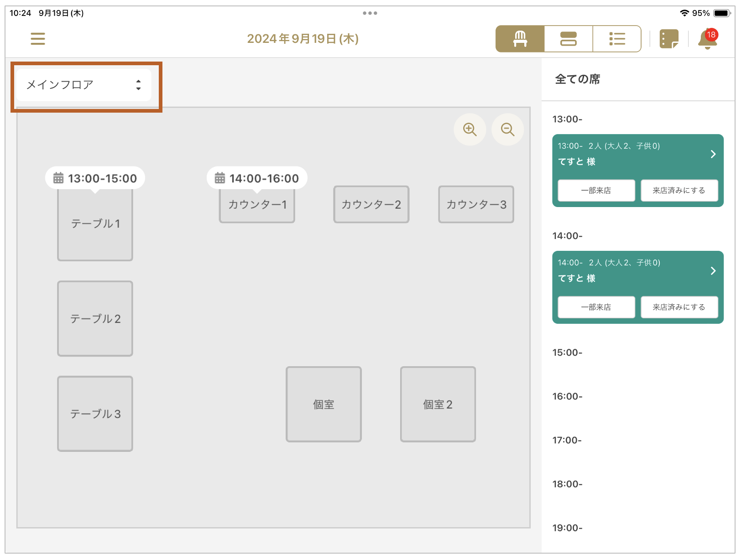The height and width of the screenshot is (560, 741).
Task: Click 一部来店 on the 13:00 reservation
Action: (x=596, y=191)
